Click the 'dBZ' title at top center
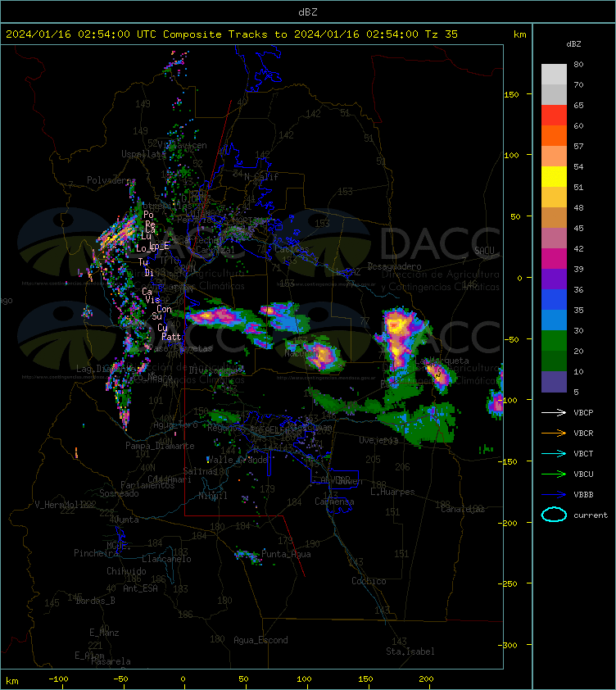Viewport: 616px width, 690px height. (x=307, y=11)
